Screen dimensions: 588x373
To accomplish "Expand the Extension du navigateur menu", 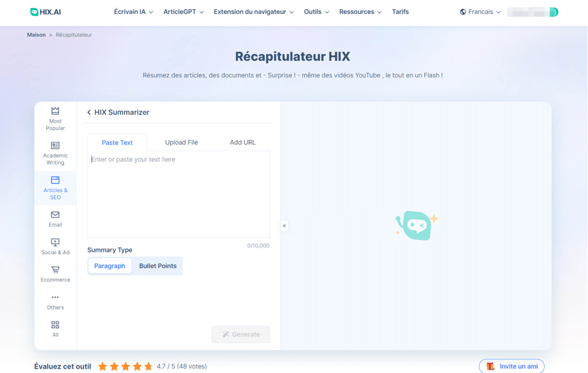I will (254, 12).
